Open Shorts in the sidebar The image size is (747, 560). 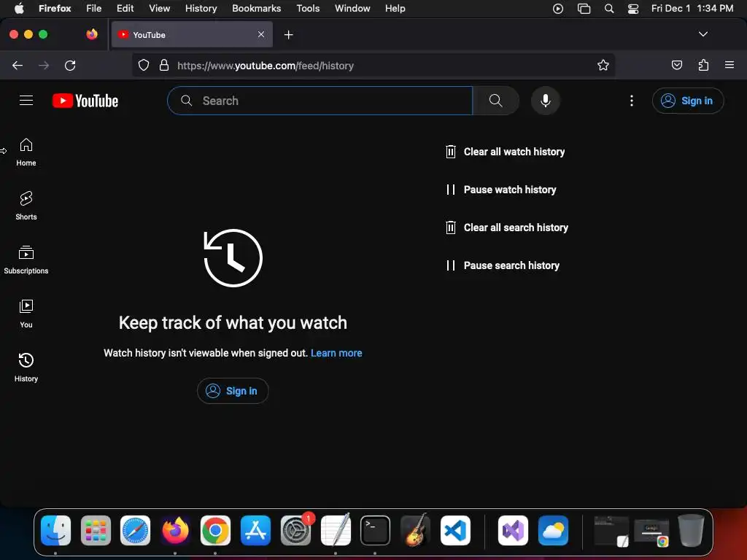tap(26, 206)
